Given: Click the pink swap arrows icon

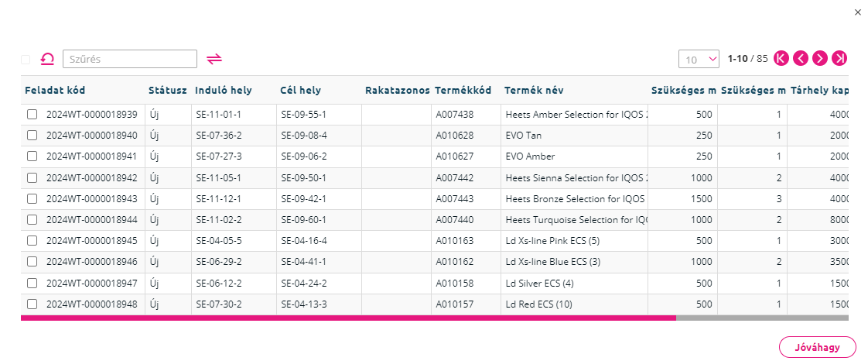Looking at the screenshot, I should click(214, 59).
